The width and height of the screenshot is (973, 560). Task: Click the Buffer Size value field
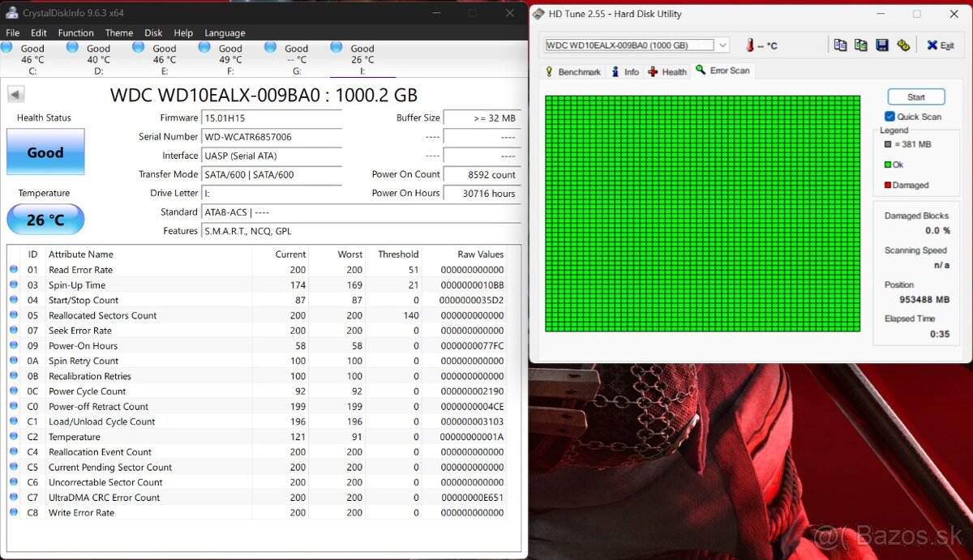tap(482, 118)
